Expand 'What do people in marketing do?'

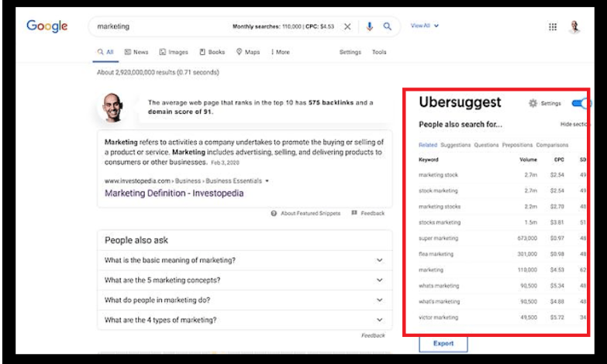click(245, 300)
